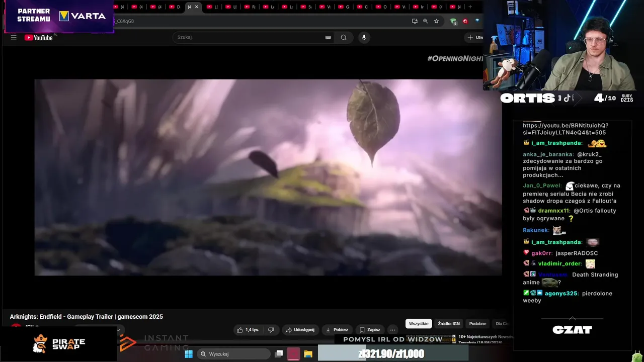Click the Pirate Swap sponsor banner

pos(59,344)
